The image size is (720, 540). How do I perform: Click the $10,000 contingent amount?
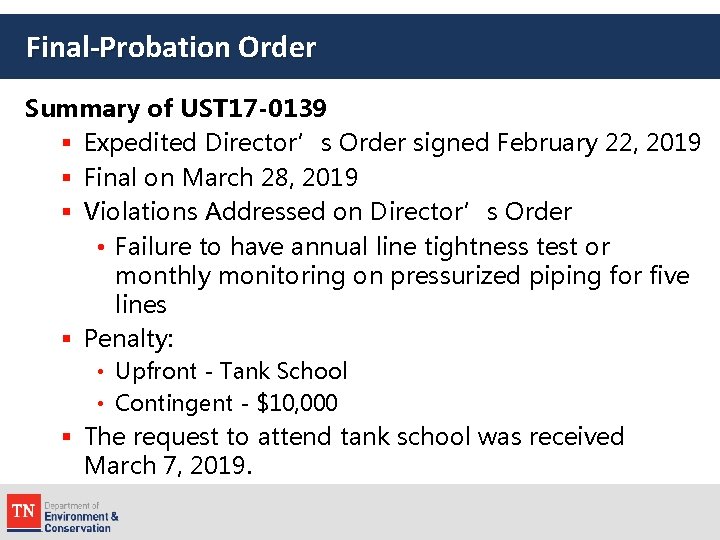pyautogui.click(x=297, y=403)
